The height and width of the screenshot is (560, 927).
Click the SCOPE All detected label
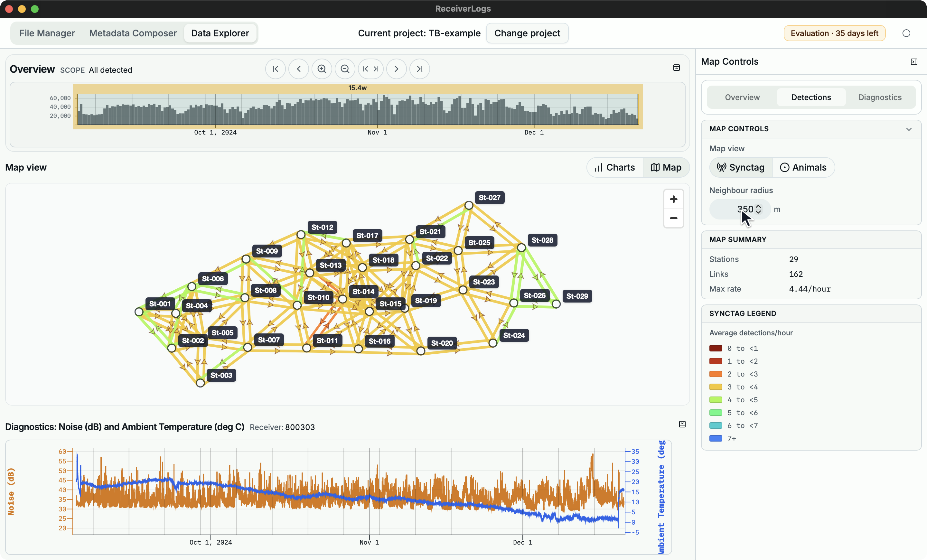[x=96, y=70]
